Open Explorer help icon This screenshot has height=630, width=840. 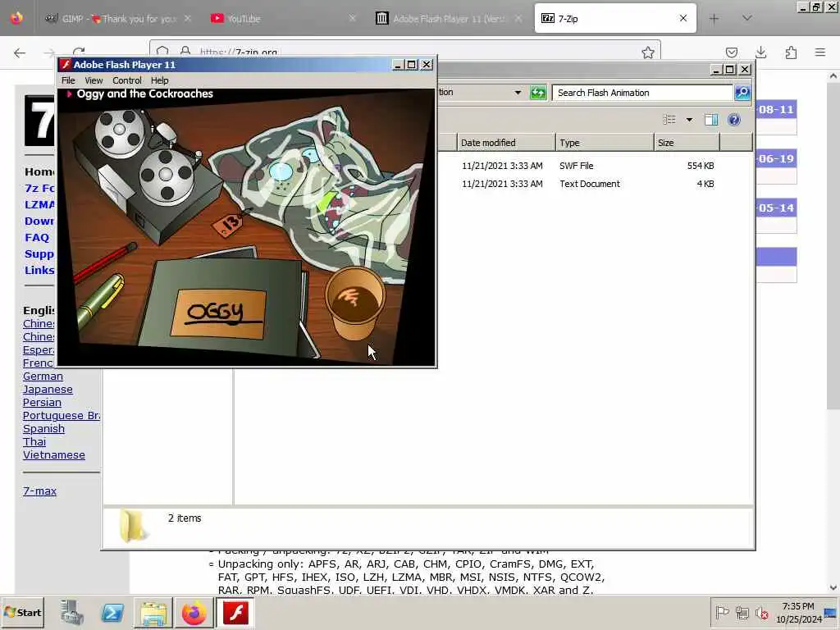(734, 120)
